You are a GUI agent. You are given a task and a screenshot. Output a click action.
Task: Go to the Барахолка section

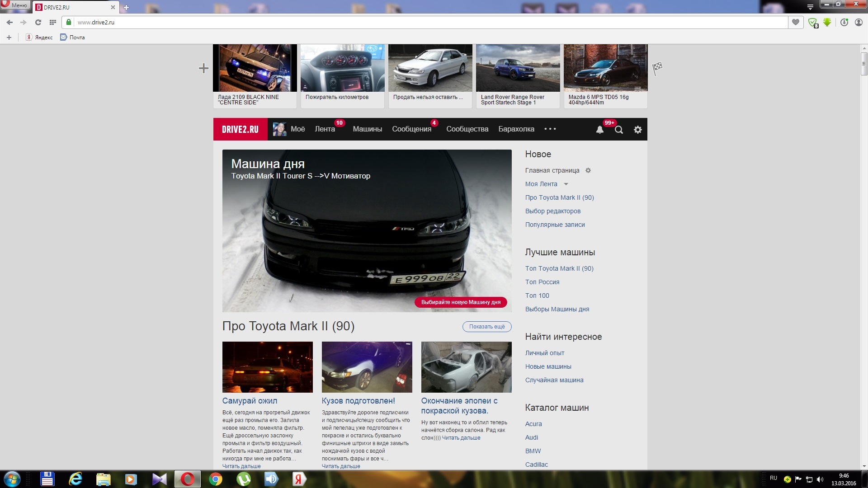coord(516,129)
